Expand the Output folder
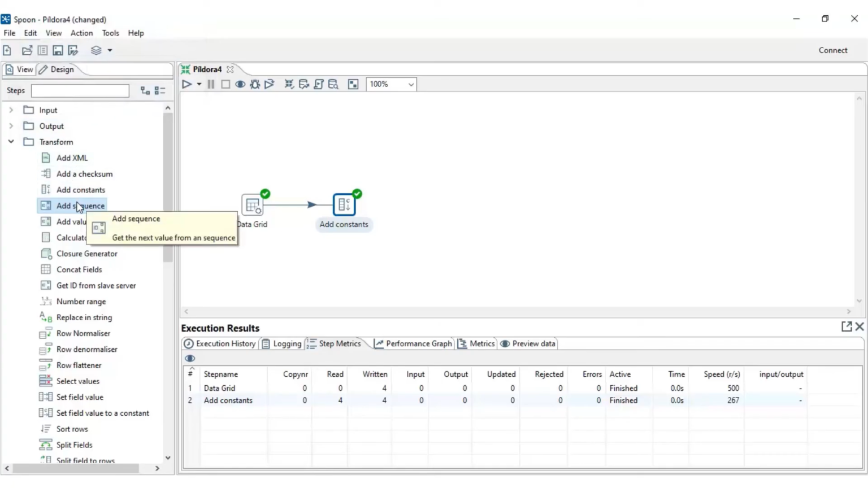This screenshot has height=488, width=868. point(11,126)
